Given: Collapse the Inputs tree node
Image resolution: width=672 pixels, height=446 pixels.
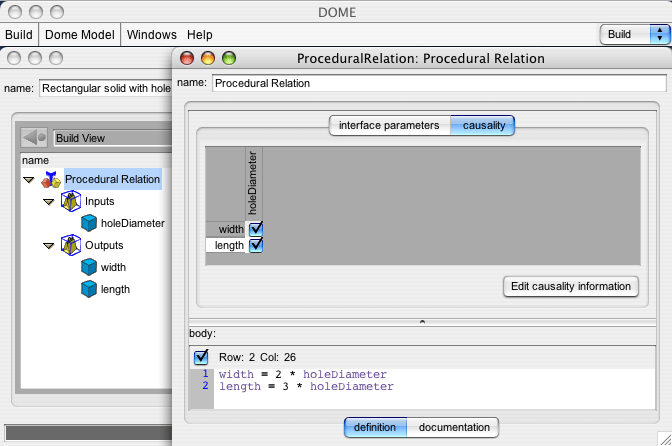Looking at the screenshot, I should pyautogui.click(x=49, y=202).
